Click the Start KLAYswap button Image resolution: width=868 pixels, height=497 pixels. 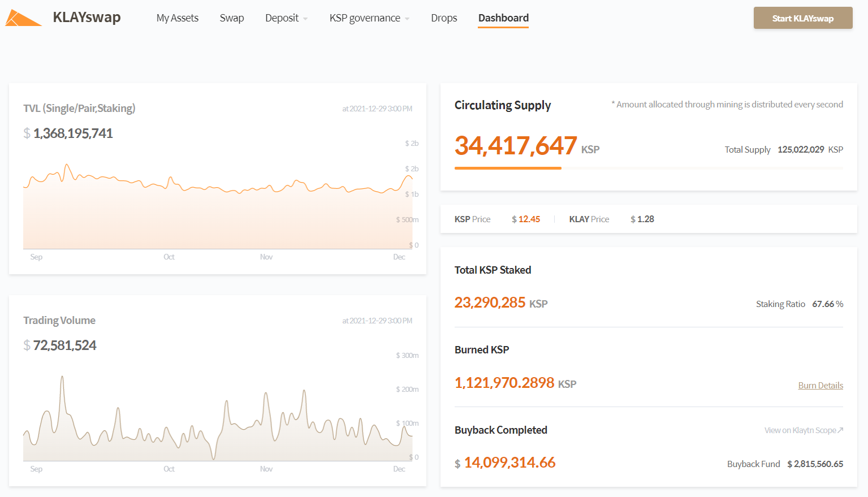point(803,18)
